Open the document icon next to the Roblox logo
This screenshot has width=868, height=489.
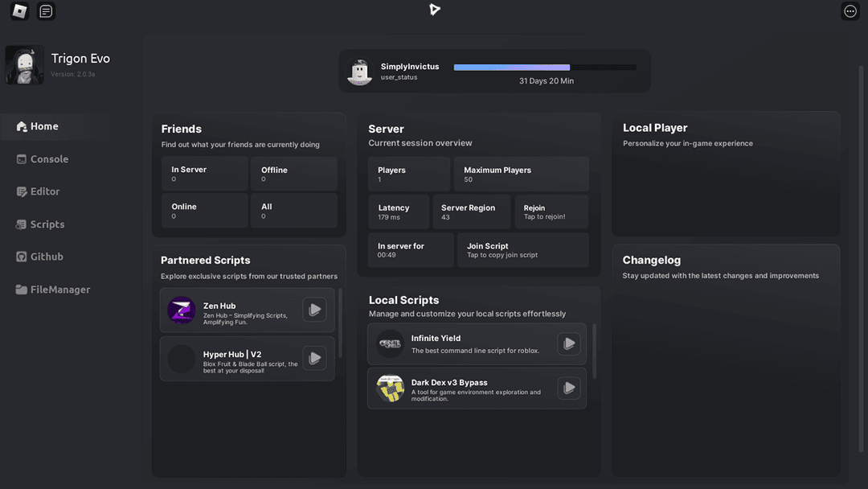tap(45, 11)
